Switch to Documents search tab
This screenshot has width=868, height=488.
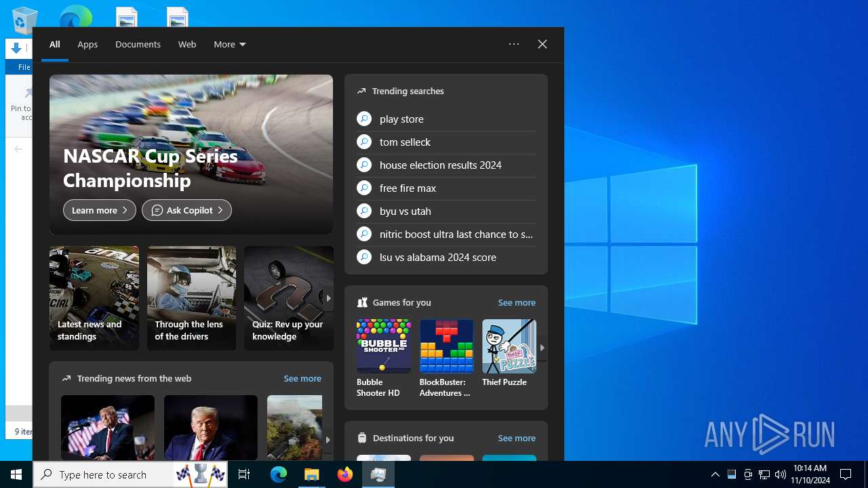coord(138,45)
